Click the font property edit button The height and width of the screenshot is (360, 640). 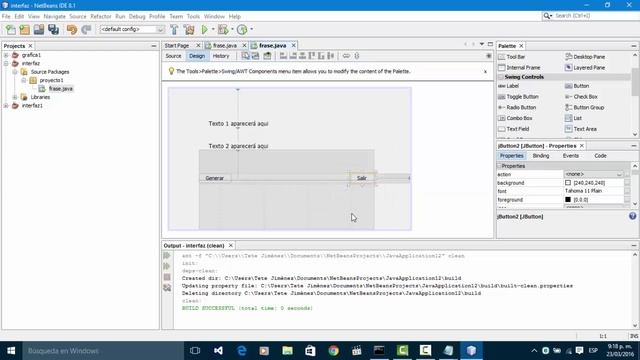627,191
